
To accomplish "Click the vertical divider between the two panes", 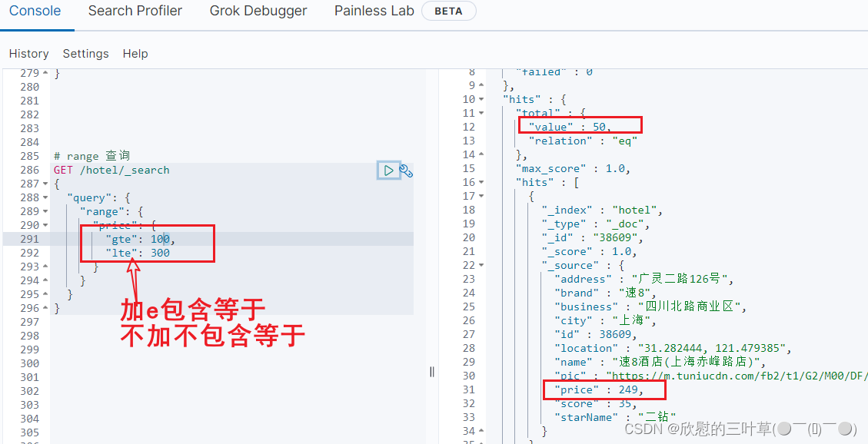I will [432, 372].
